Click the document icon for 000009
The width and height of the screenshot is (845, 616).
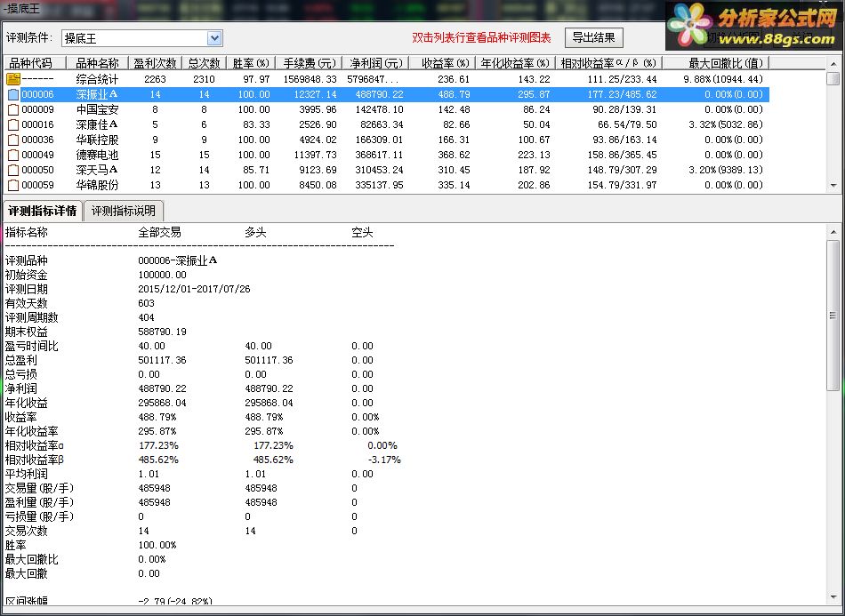click(13, 110)
